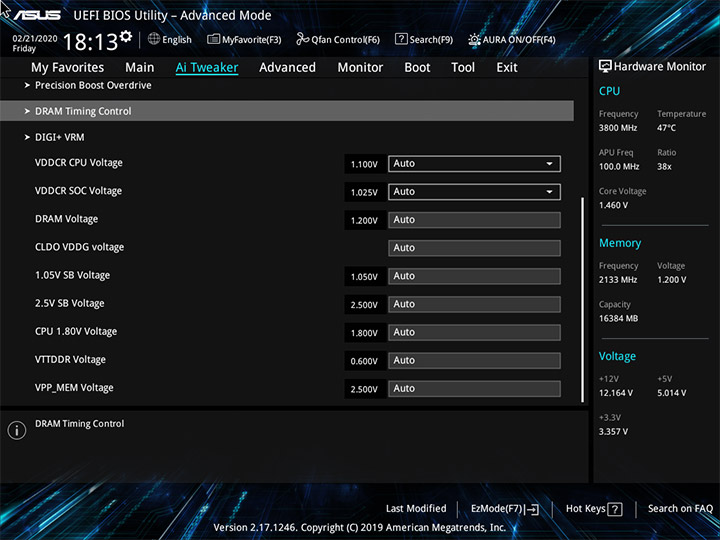
Task: Open the Exit tab
Action: (506, 68)
